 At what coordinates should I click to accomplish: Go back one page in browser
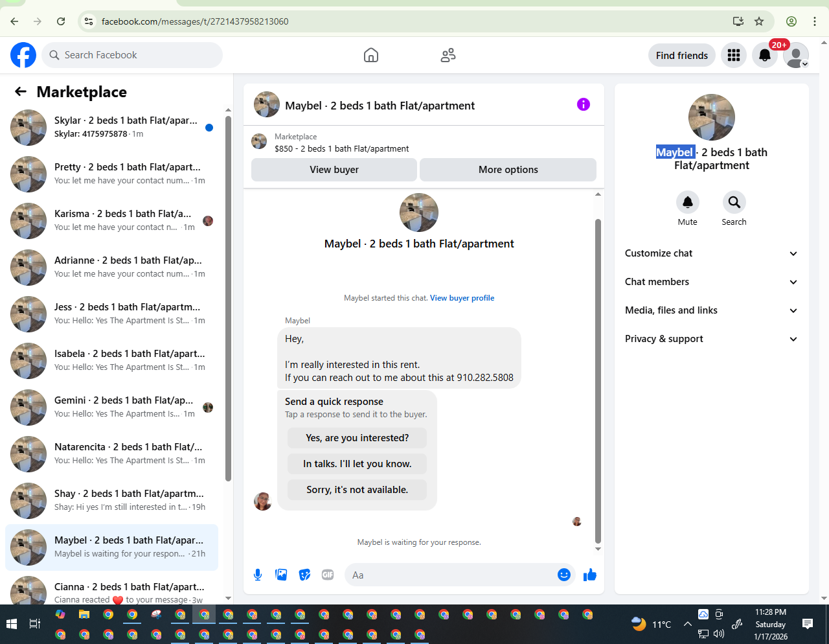14,21
